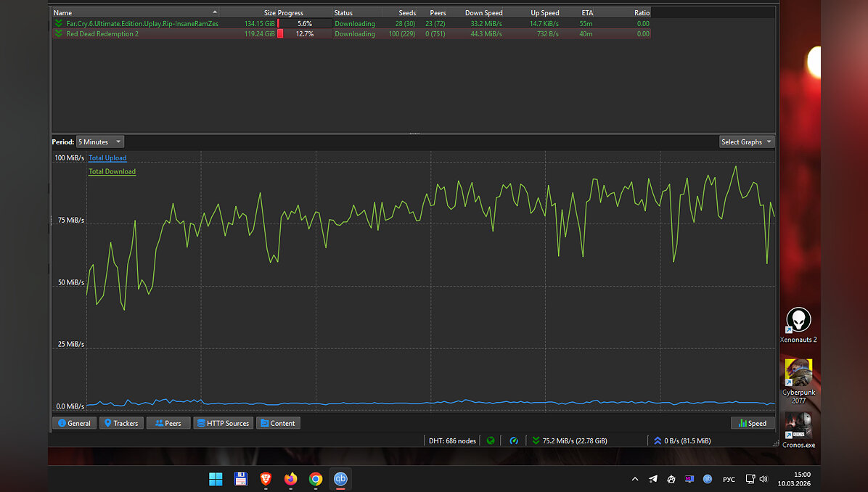
Task: Sort by the Name column header
Action: (136, 13)
